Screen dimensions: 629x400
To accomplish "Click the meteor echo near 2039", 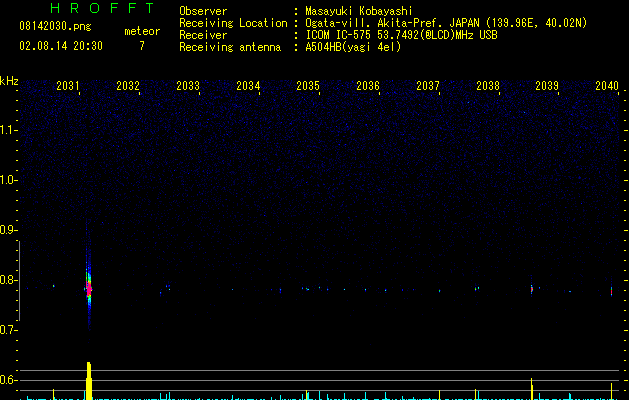I will (532, 289).
